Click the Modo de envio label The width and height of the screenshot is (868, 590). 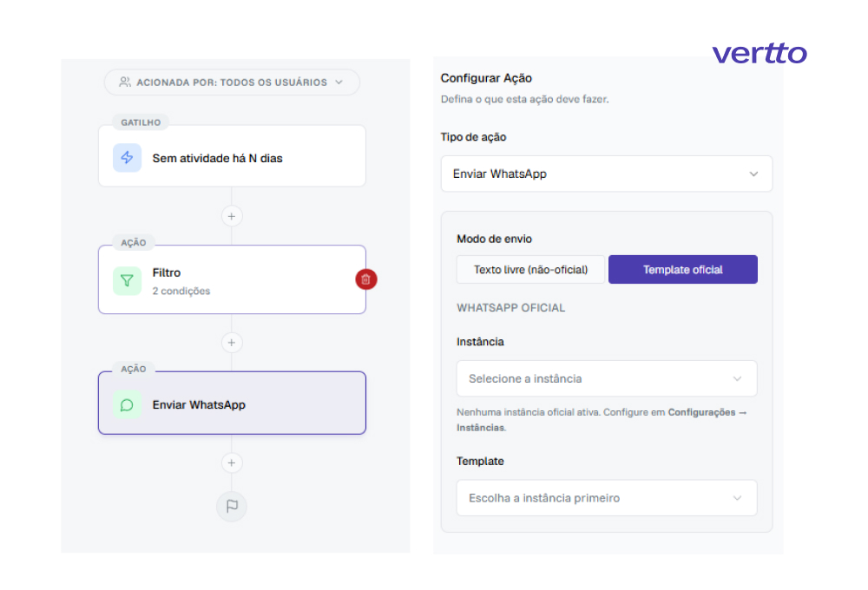click(x=494, y=239)
